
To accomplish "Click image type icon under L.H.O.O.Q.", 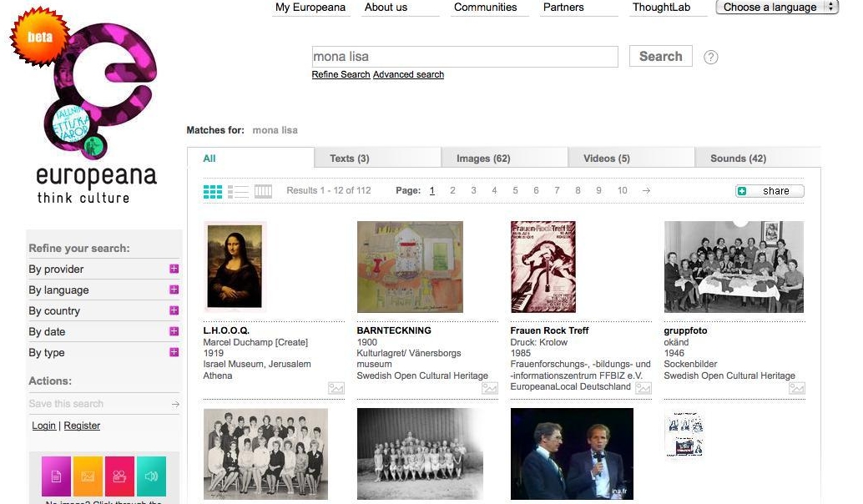I will click(x=336, y=389).
